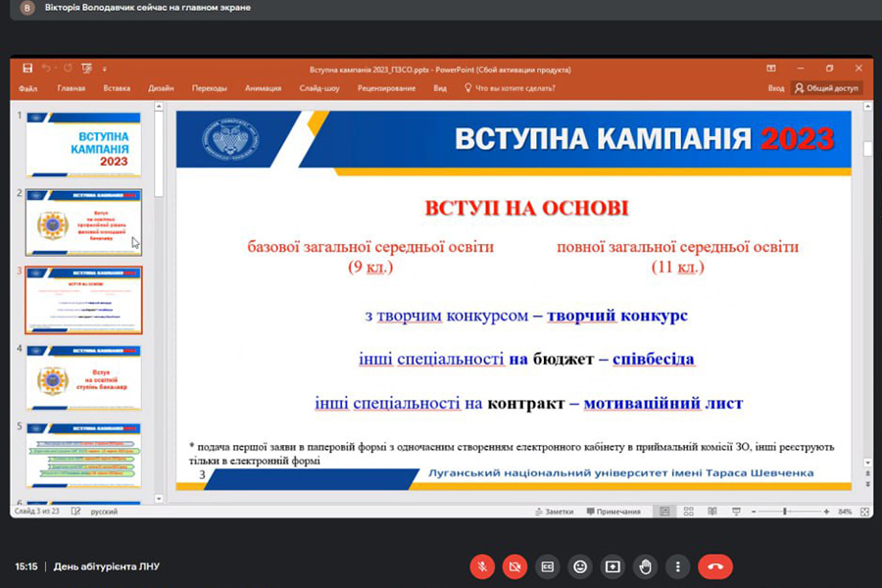Image resolution: width=882 pixels, height=588 pixels.
Task: Raise hand in the meeting
Action: coord(645,566)
